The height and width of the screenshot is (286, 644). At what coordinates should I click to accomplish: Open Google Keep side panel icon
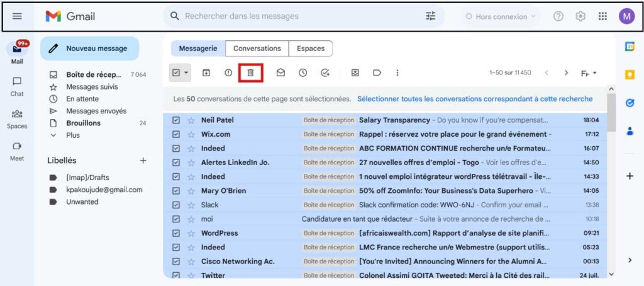(630, 75)
